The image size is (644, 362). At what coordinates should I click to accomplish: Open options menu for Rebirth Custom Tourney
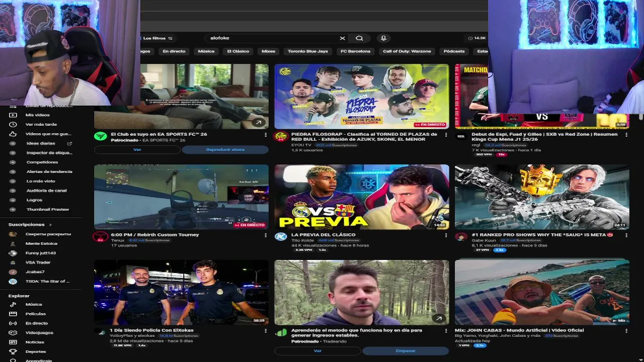(265, 235)
